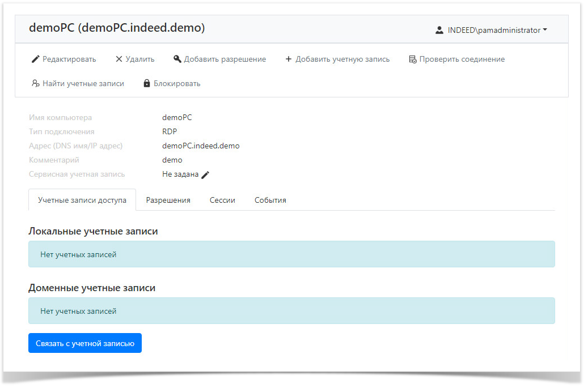The height and width of the screenshot is (388, 588).
Task: Select the demoPC.indeed.demo address value
Action: click(201, 146)
